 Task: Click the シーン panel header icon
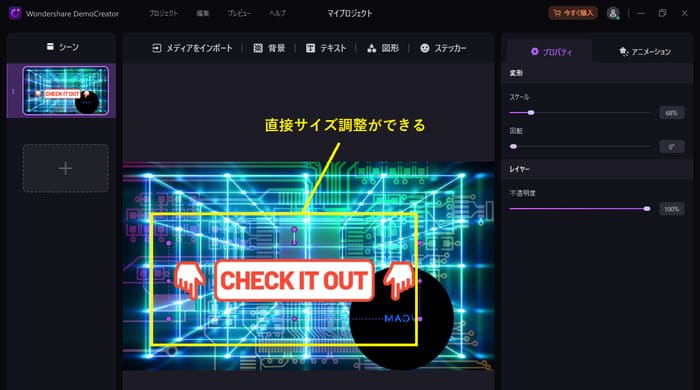coord(50,46)
